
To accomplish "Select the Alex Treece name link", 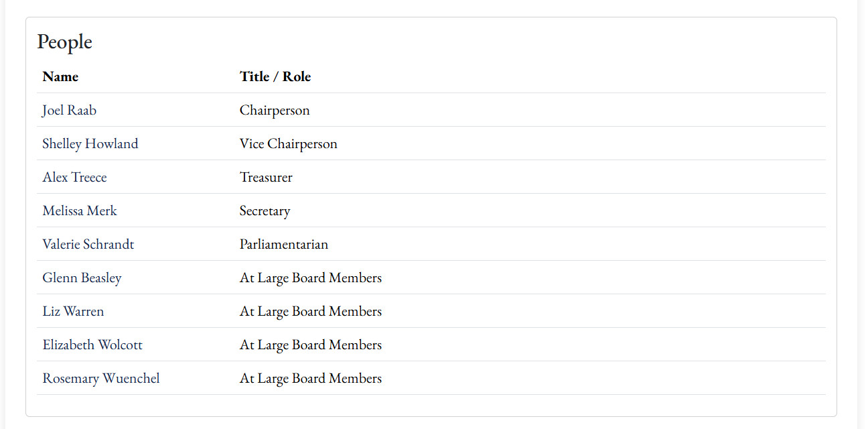I will [74, 177].
